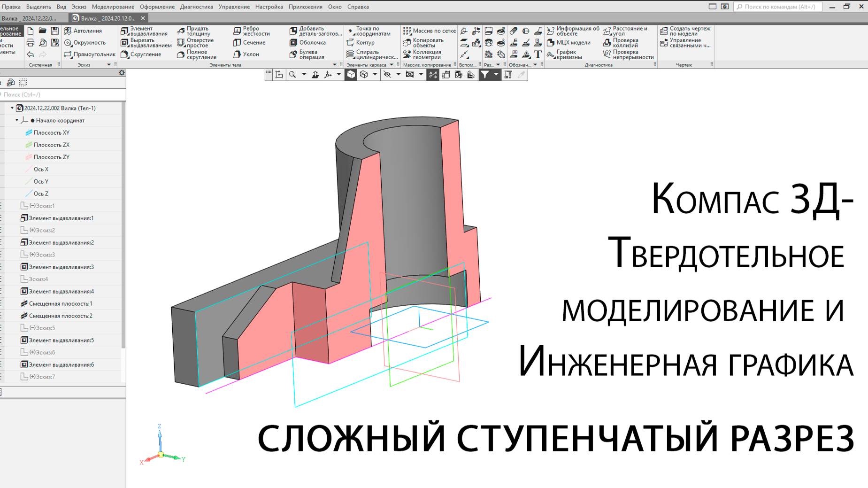Select the Simple hole (Отверстие простое) tool
The image size is (868, 488).
tap(195, 43)
